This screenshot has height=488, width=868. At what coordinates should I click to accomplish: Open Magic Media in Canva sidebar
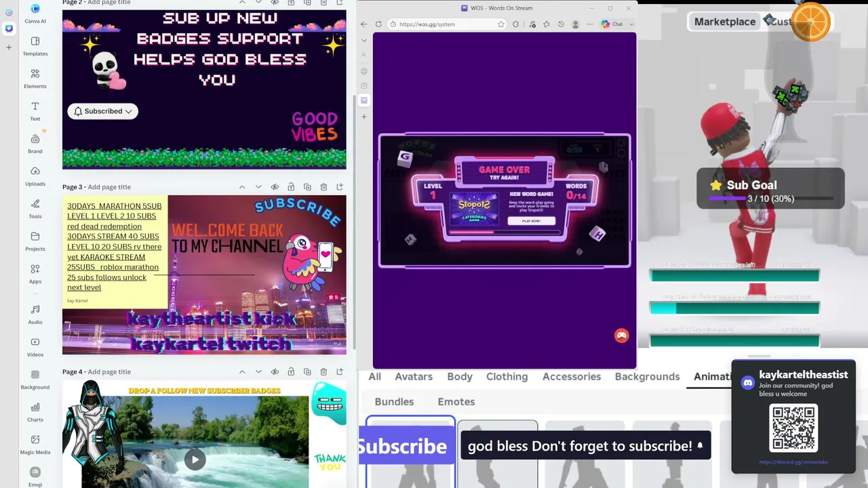click(35, 444)
